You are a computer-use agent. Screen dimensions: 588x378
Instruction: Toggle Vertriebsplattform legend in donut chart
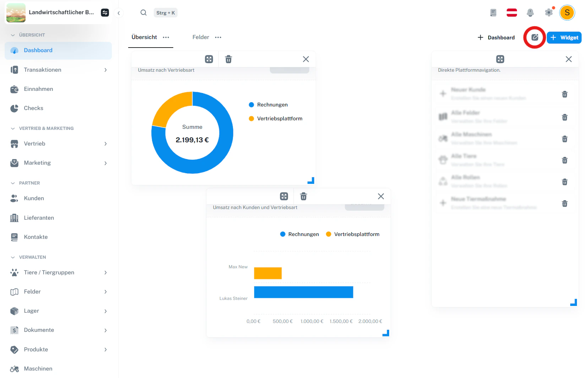click(x=276, y=119)
